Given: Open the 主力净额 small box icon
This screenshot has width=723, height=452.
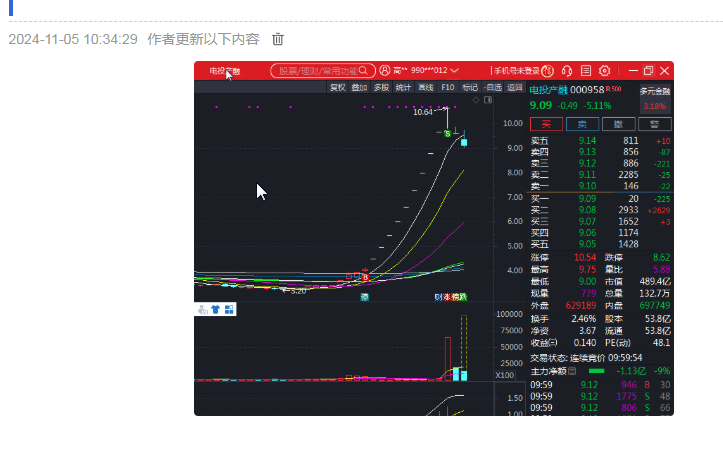Looking at the screenshot, I should pyautogui.click(x=572, y=371).
